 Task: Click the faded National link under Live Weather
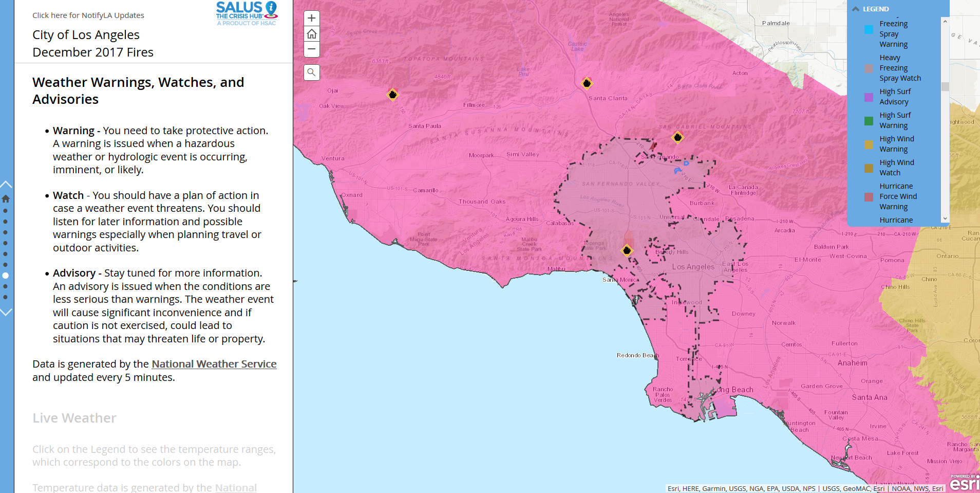pos(236,487)
